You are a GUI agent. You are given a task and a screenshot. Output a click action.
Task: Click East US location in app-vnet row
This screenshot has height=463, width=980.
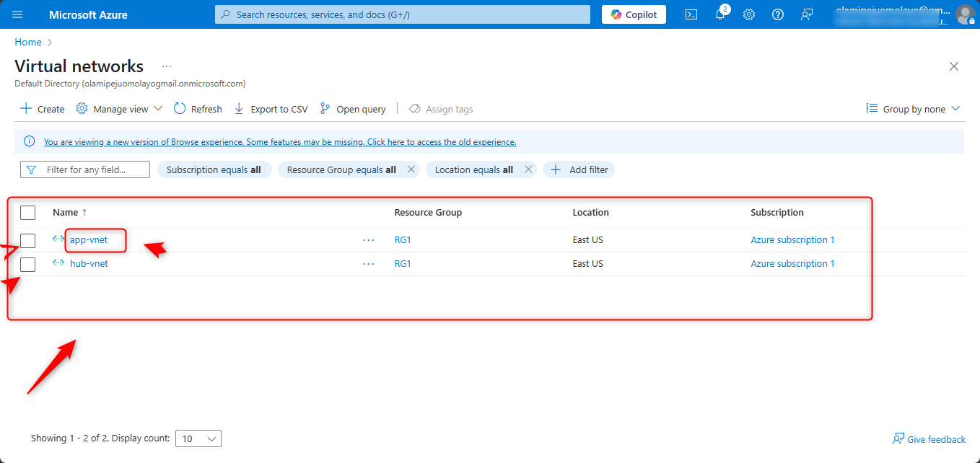[x=587, y=239]
